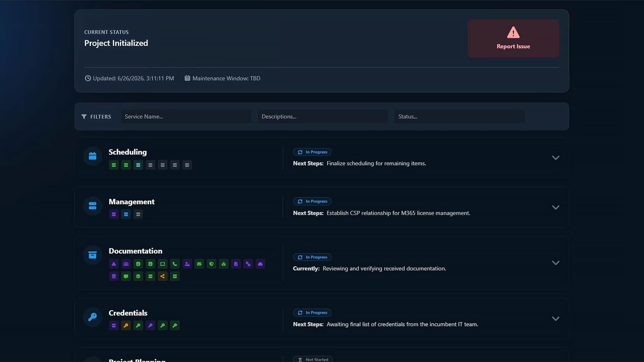Select the purple server icon under Management
The width and height of the screenshot is (644, 362).
(x=114, y=214)
